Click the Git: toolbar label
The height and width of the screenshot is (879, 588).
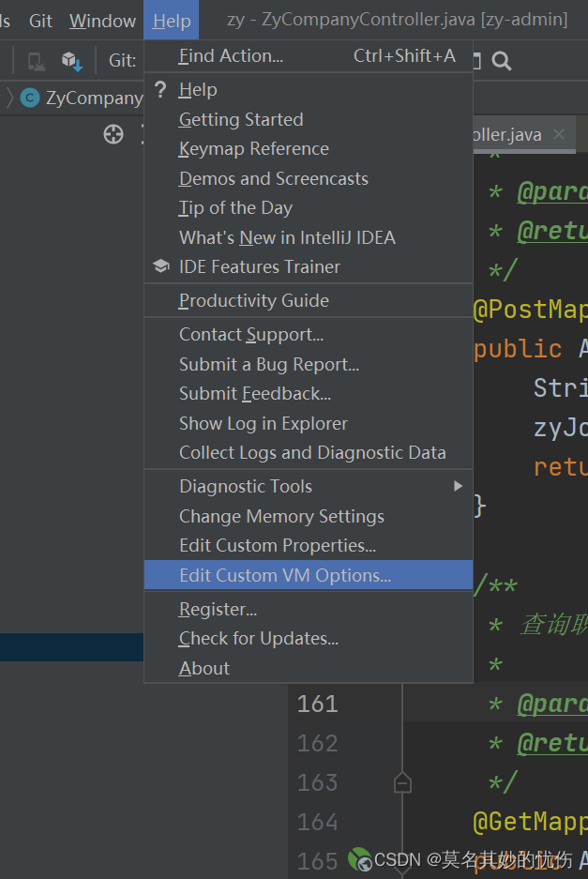point(122,61)
